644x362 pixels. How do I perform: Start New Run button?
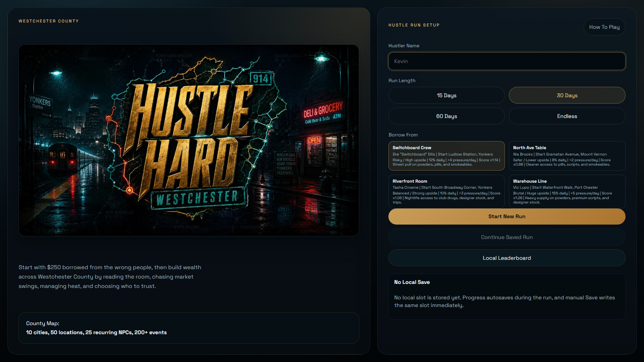506,217
